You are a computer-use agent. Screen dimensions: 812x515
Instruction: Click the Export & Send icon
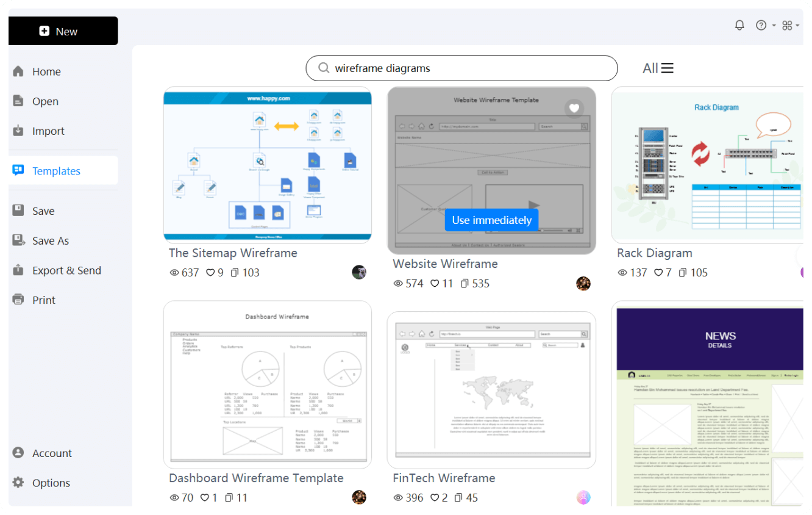point(18,270)
